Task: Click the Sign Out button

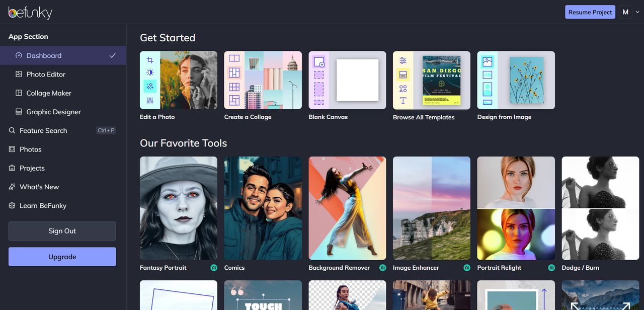Action: click(x=62, y=231)
